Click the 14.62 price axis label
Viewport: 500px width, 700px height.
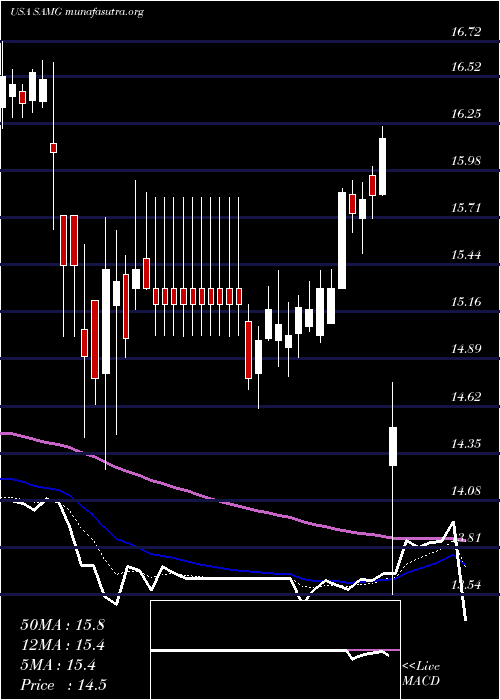466,396
